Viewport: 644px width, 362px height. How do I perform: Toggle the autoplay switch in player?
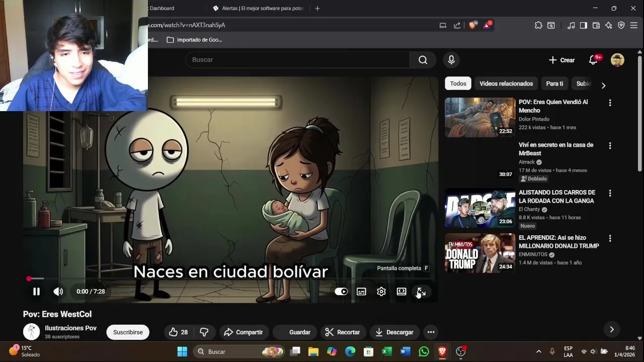tap(341, 292)
